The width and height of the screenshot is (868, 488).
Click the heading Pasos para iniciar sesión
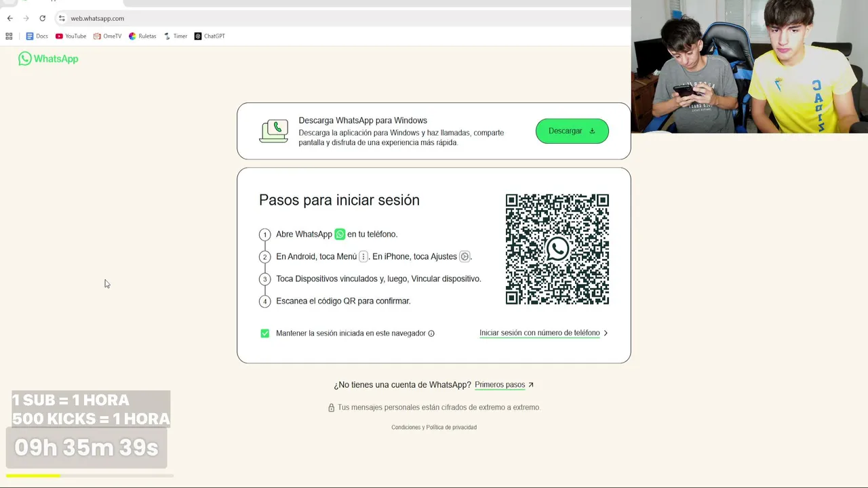tap(339, 200)
